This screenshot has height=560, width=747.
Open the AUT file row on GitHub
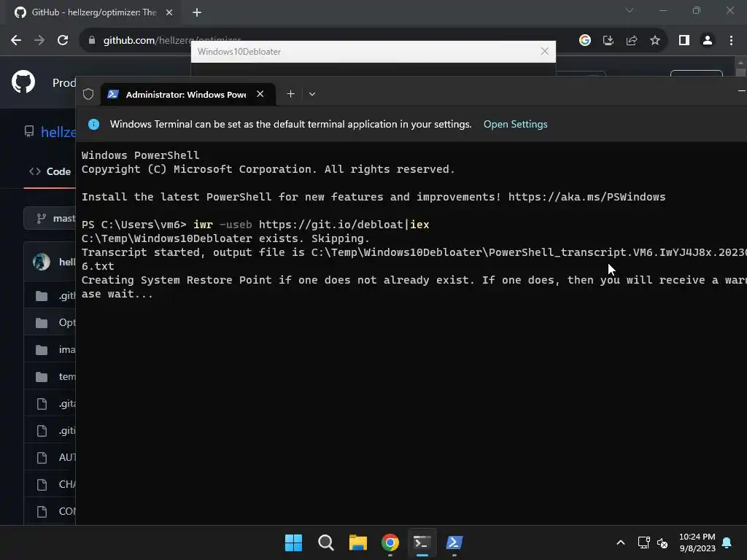tap(50, 458)
